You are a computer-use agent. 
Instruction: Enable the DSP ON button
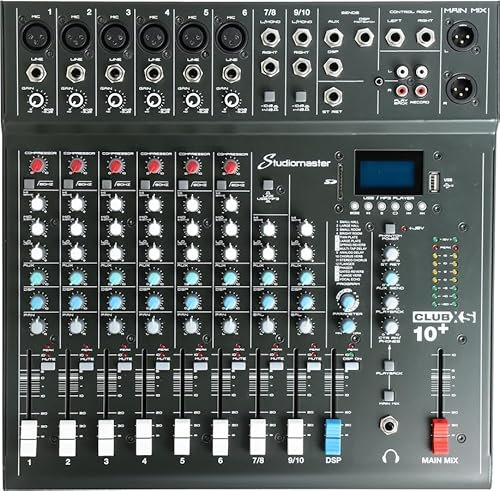[352, 366]
